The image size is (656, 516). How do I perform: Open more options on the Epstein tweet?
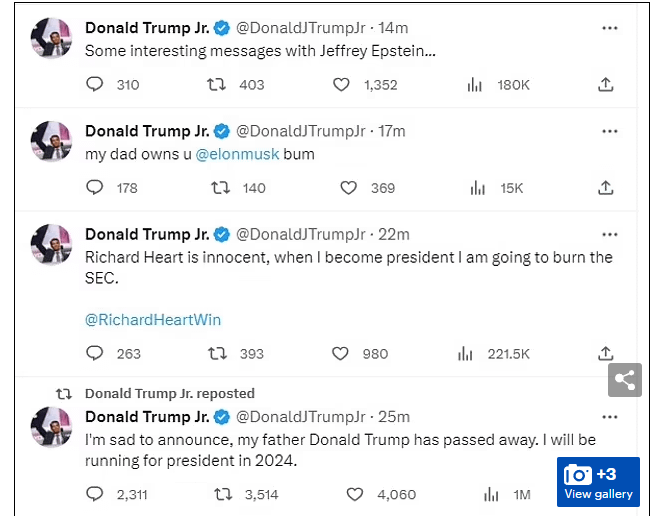[609, 28]
